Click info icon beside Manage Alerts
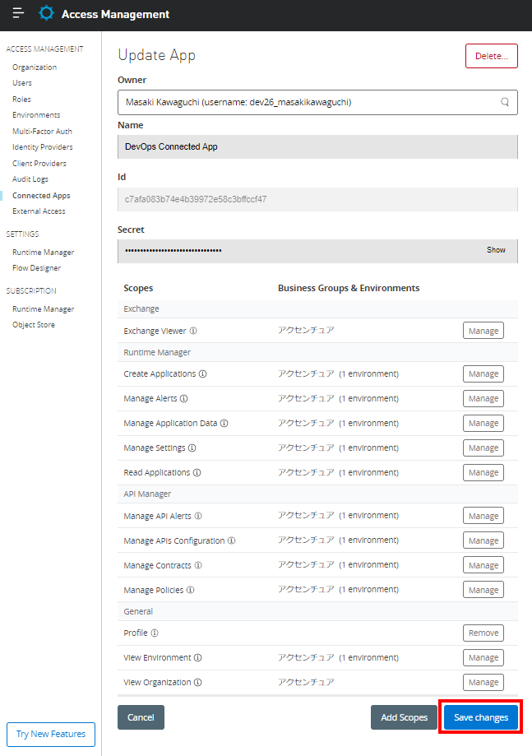This screenshot has height=756, width=532. click(184, 398)
